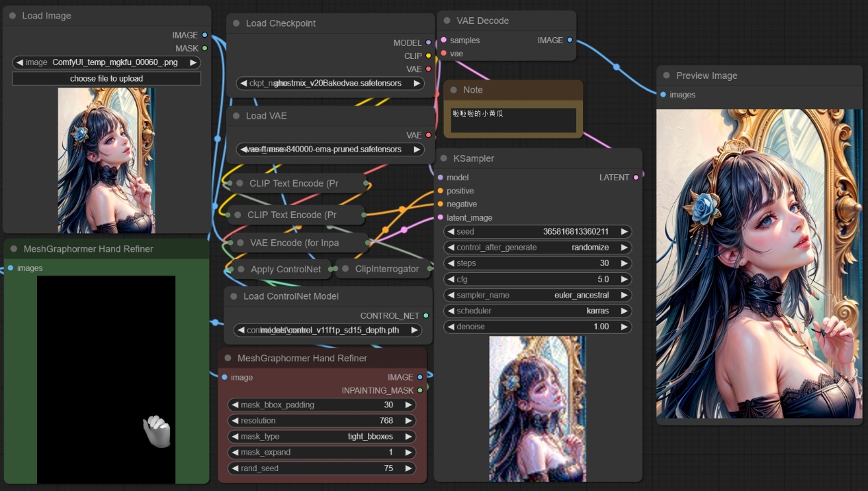Expand the collapsed Apply ControlNet node

click(x=240, y=270)
